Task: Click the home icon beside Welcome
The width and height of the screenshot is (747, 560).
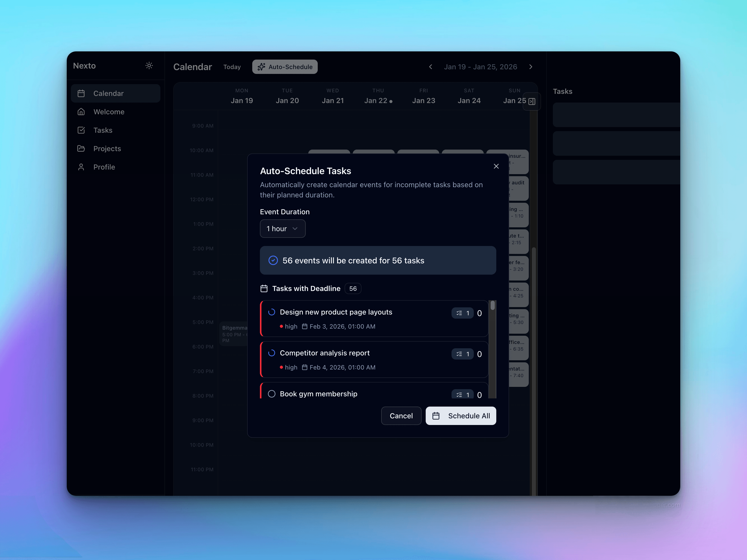Action: (81, 112)
